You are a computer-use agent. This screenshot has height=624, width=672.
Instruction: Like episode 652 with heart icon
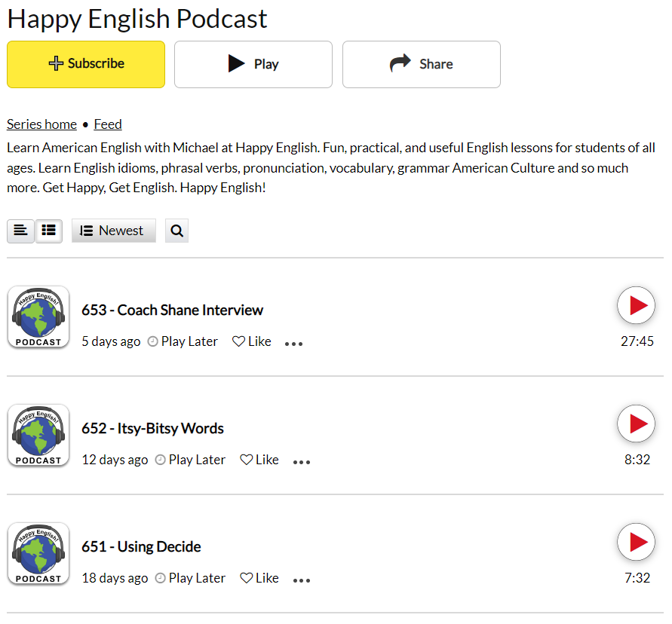259,460
